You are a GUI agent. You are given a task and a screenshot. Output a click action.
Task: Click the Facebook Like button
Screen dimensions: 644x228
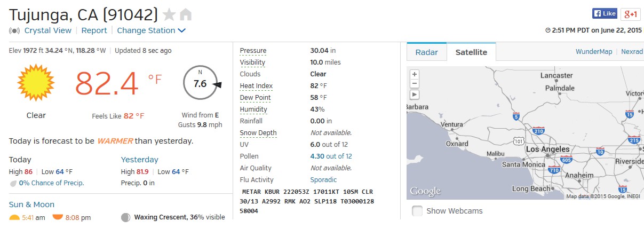coord(605,13)
